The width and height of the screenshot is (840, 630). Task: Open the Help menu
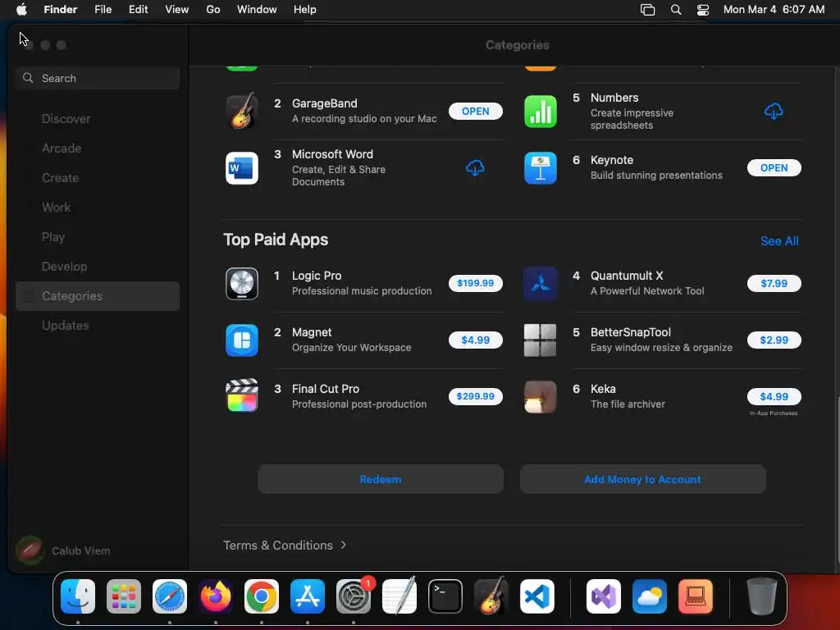click(305, 10)
